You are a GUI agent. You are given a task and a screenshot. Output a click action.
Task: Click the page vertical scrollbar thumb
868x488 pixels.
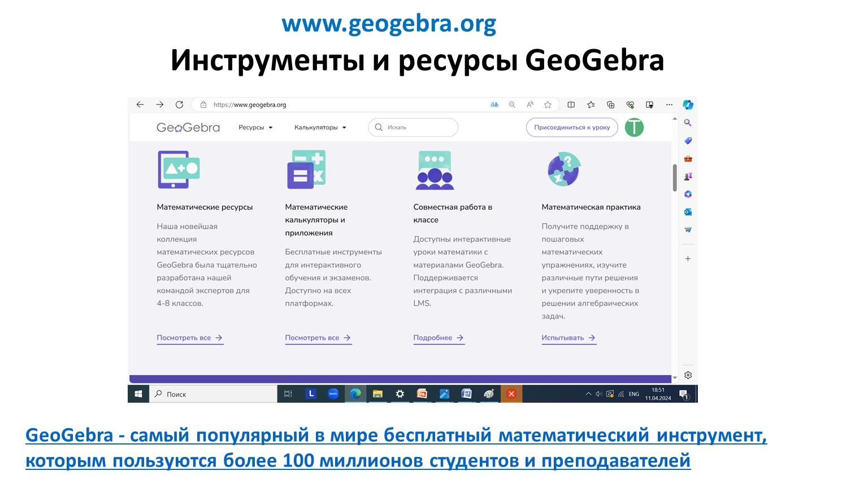click(x=675, y=178)
